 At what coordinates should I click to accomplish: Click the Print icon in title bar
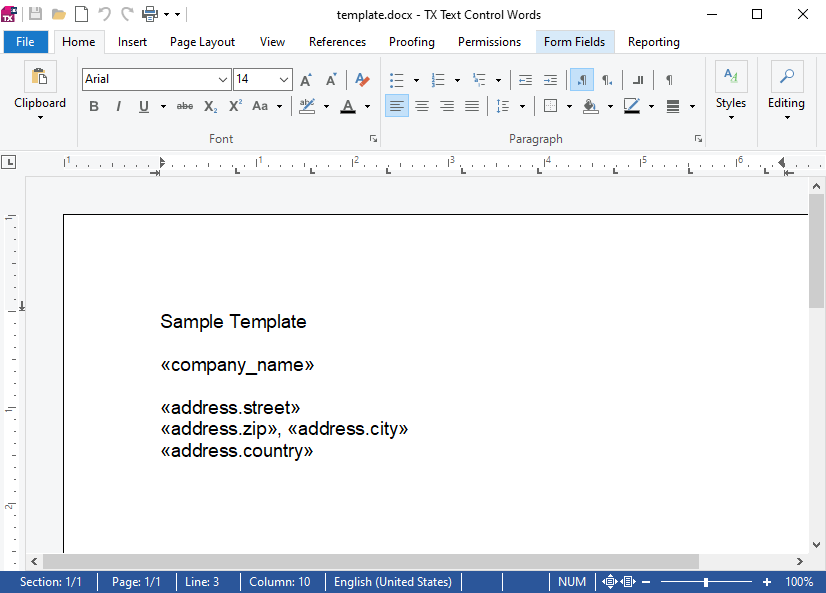(150, 14)
